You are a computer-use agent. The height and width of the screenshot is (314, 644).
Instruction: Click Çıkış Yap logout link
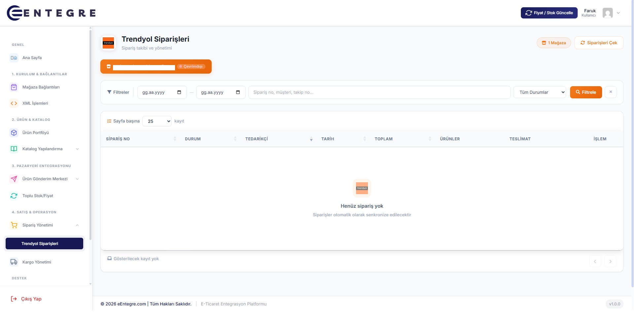pos(26,299)
